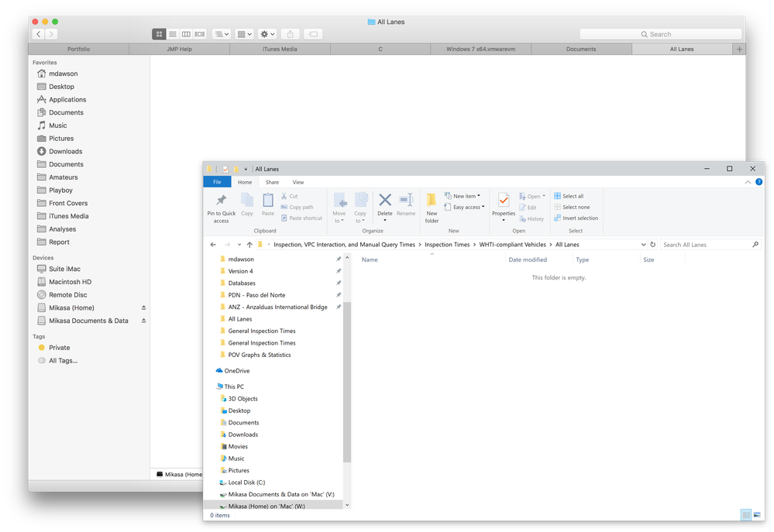774x532 pixels.
Task: Switch Finder to gallery view
Action: 199,34
